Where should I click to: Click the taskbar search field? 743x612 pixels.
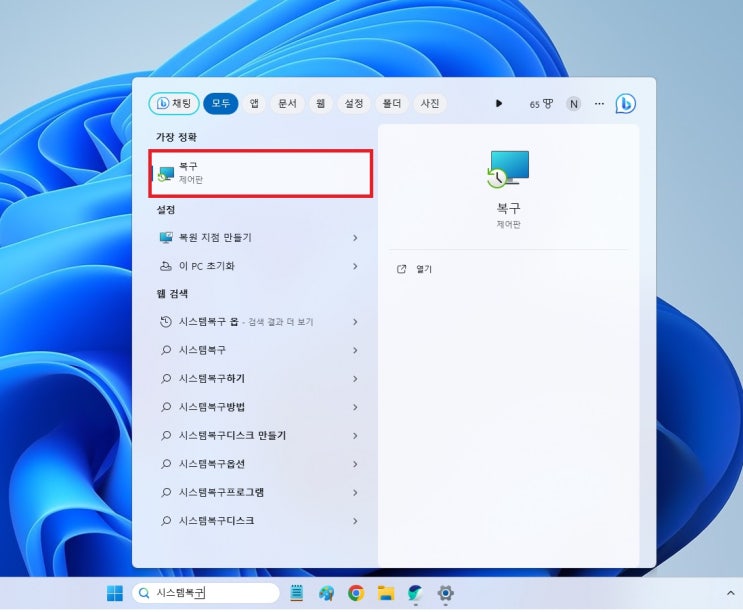pos(206,593)
